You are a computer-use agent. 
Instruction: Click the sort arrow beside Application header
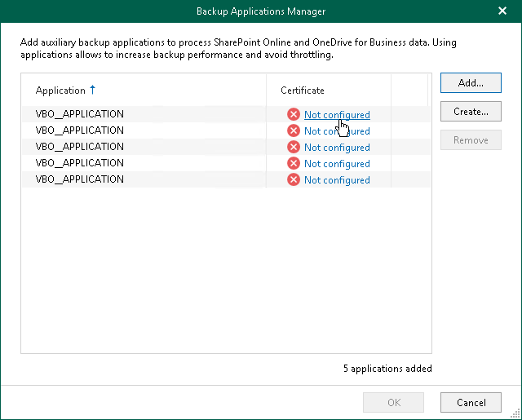coord(92,90)
